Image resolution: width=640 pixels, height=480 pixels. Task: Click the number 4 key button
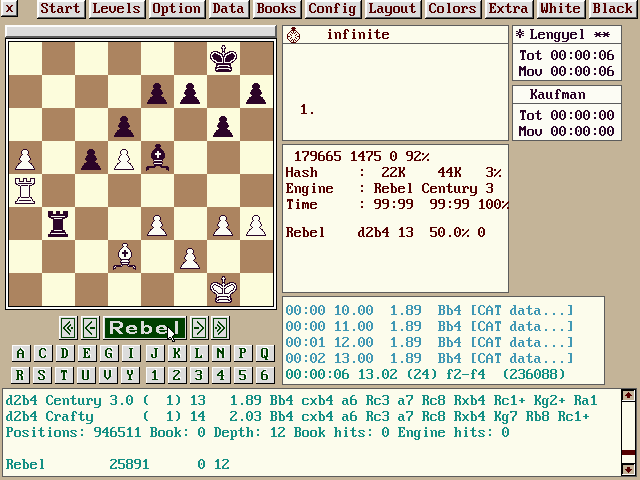[220, 375]
